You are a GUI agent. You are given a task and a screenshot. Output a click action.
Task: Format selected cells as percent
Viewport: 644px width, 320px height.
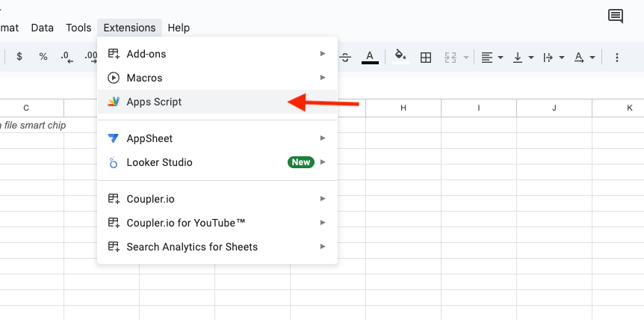coord(43,57)
